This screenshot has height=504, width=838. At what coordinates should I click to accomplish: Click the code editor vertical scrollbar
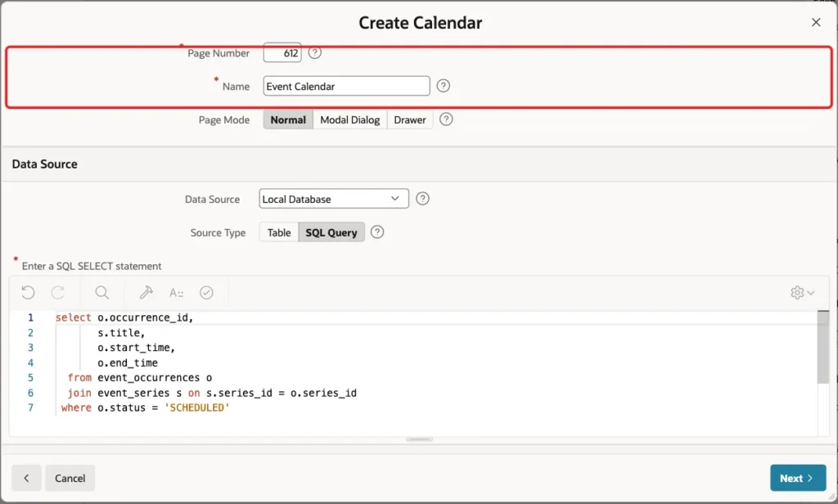823,347
